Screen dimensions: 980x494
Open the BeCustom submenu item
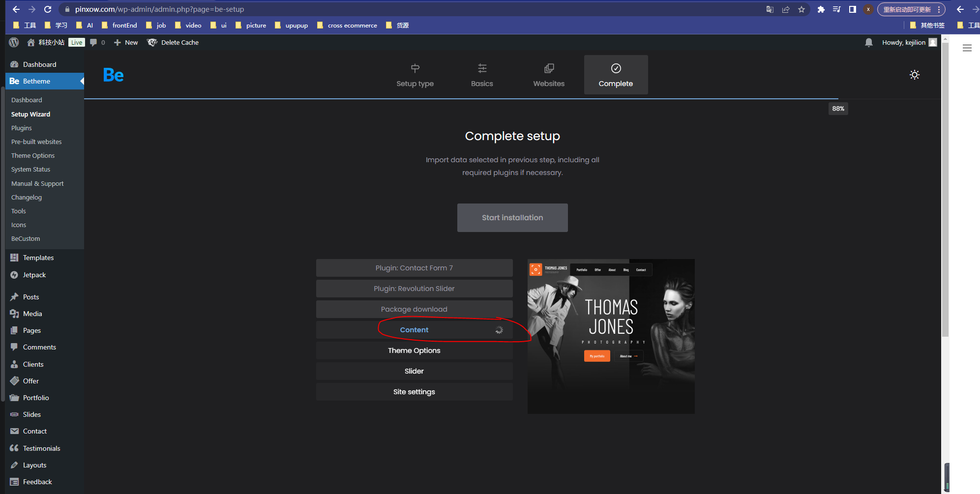pyautogui.click(x=26, y=238)
